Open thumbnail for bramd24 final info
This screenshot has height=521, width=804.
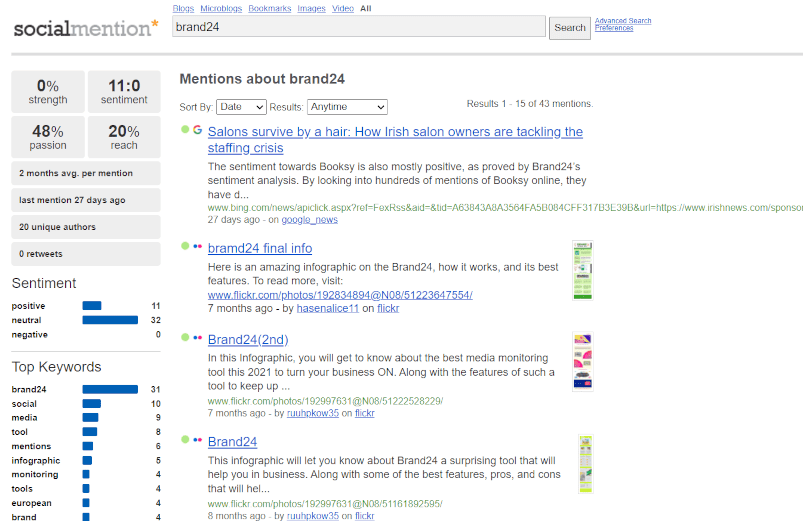tap(582, 270)
